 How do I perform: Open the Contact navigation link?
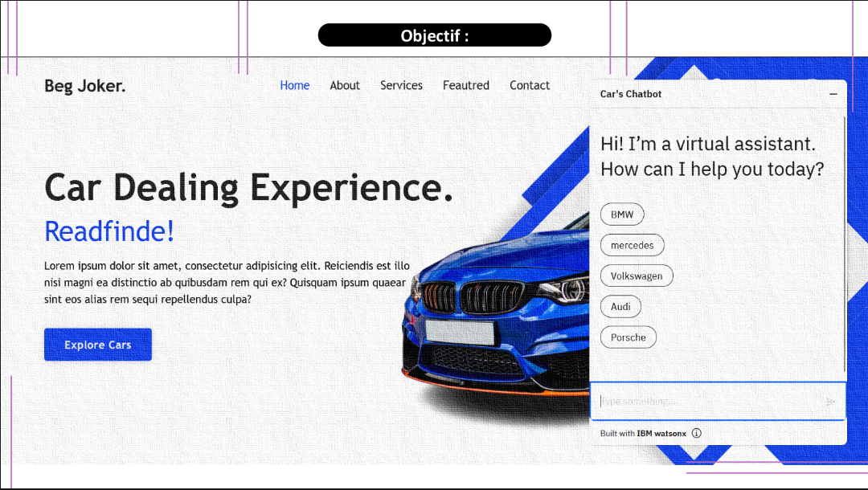[x=529, y=85]
